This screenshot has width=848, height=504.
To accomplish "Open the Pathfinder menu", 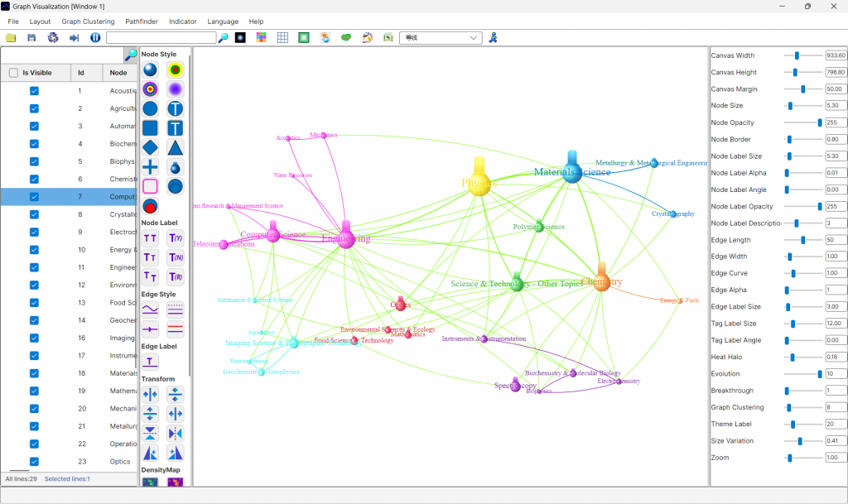I will pyautogui.click(x=142, y=22).
